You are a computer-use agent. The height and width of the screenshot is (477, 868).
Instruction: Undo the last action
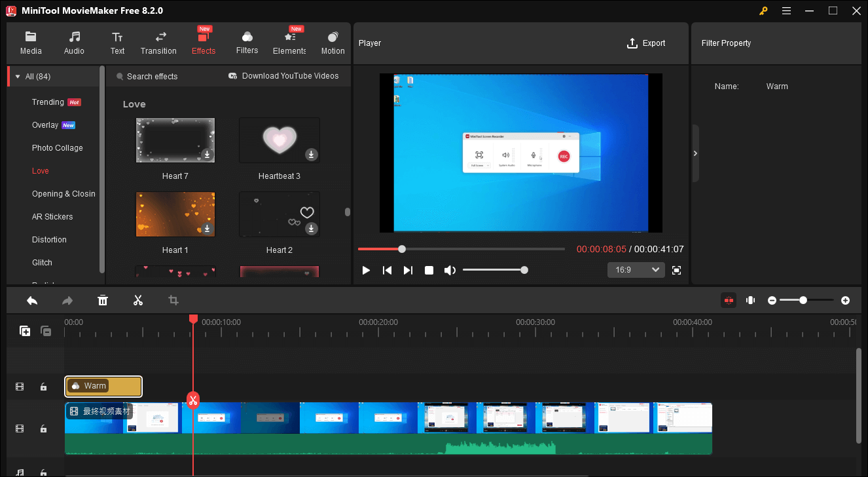pyautogui.click(x=32, y=300)
